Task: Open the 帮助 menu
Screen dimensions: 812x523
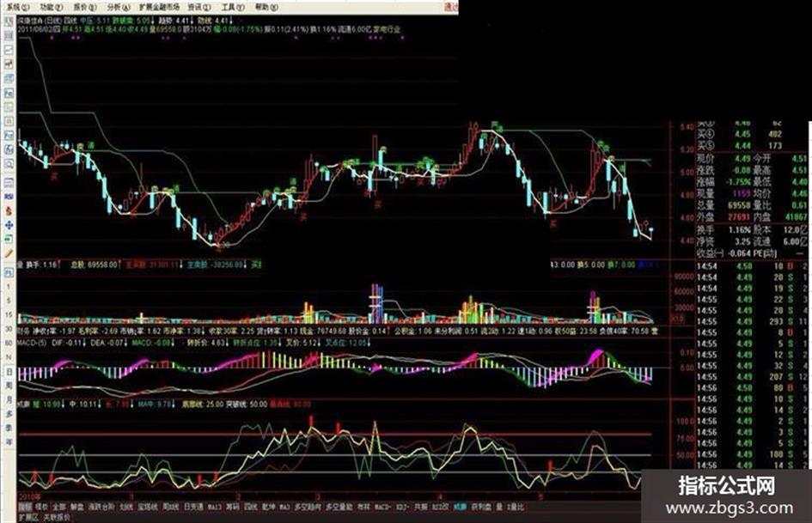Action: pos(266,7)
